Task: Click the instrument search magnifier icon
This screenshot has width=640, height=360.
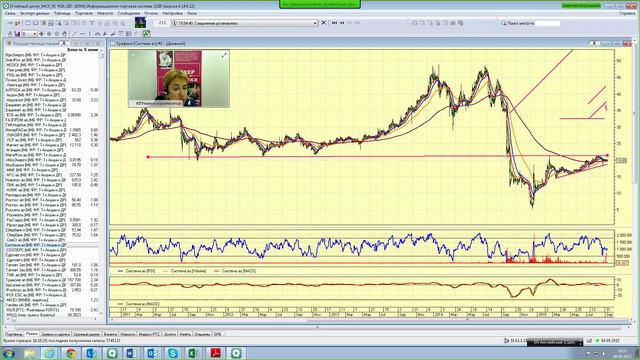Action: tap(503, 23)
